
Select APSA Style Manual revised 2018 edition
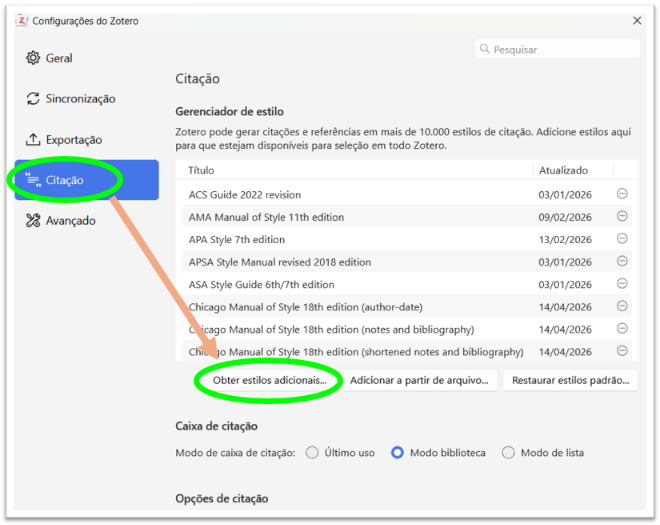tap(407, 262)
